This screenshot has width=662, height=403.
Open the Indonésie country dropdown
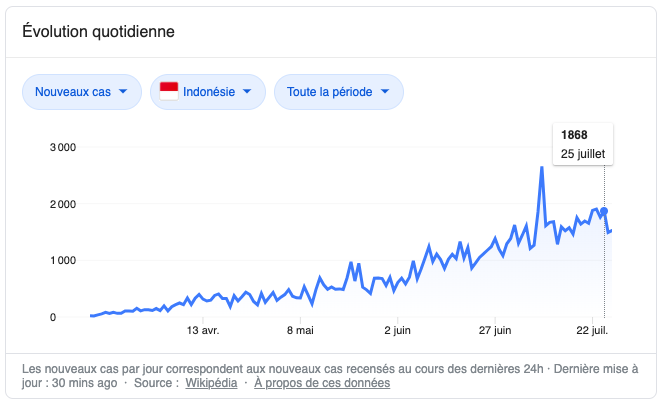pos(207,92)
